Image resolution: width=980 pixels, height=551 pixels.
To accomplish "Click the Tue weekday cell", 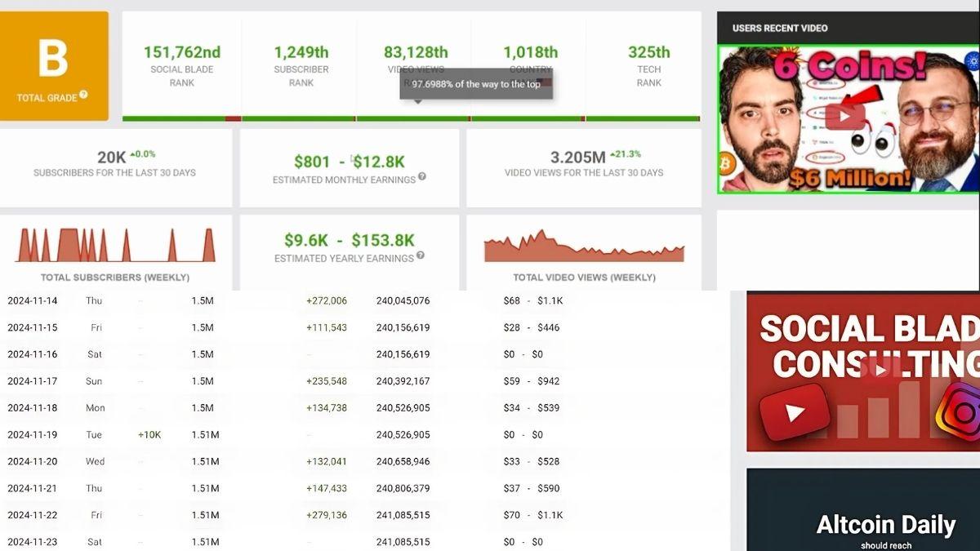I will coord(94,435).
